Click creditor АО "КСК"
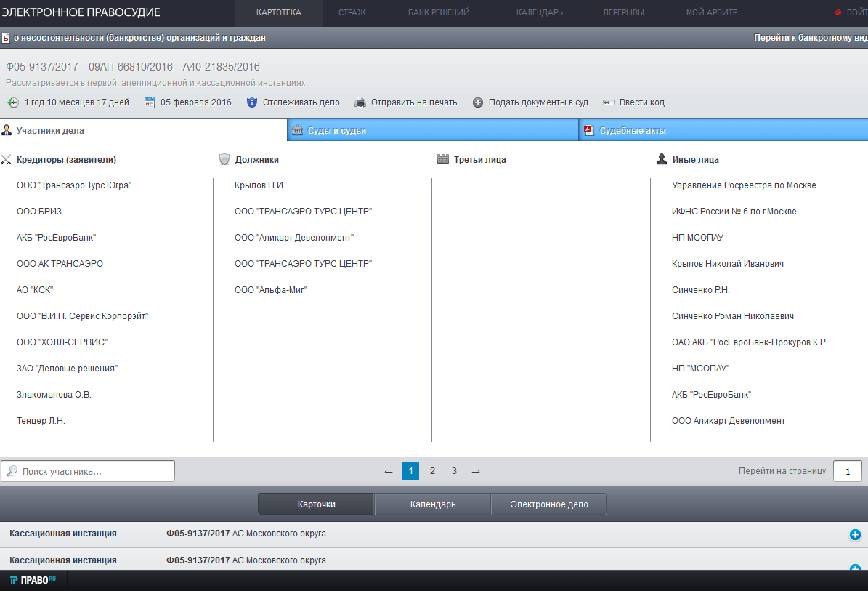This screenshot has width=868, height=591. 35,289
